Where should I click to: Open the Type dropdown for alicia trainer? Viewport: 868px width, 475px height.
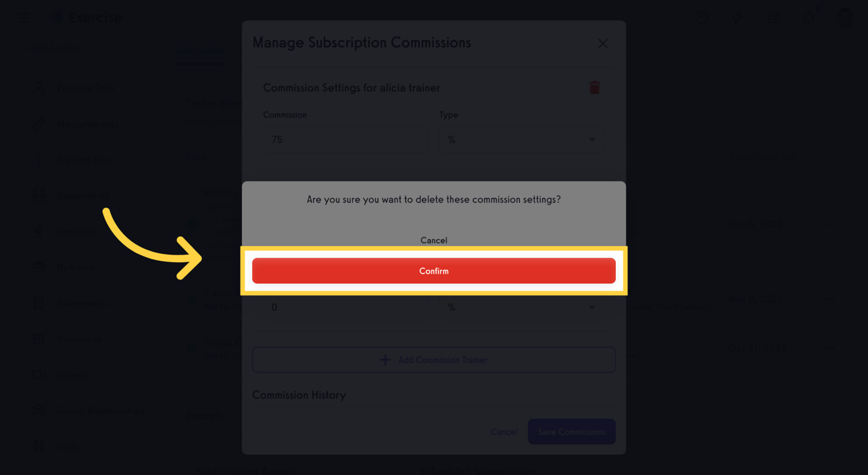[521, 140]
